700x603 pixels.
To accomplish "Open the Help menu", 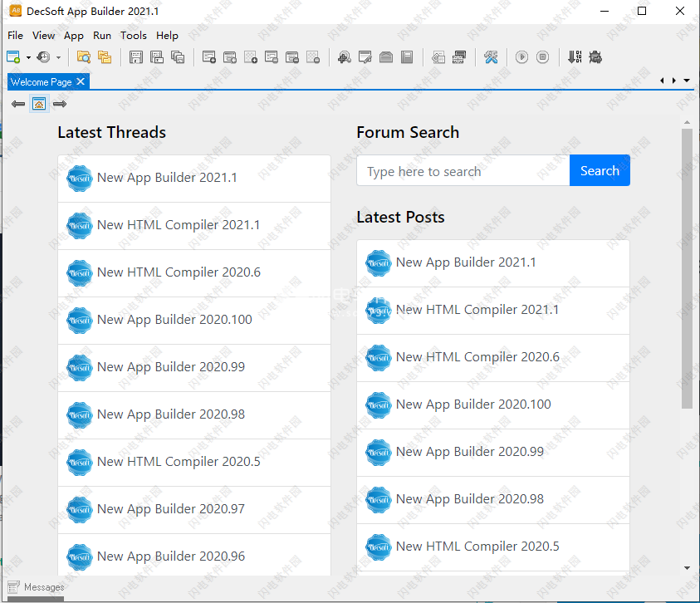I will click(x=168, y=35).
